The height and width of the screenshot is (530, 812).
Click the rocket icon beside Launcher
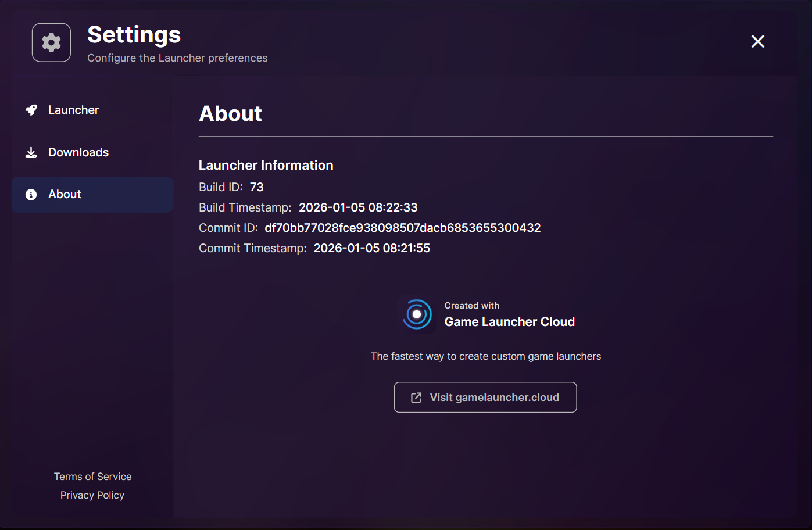point(31,110)
